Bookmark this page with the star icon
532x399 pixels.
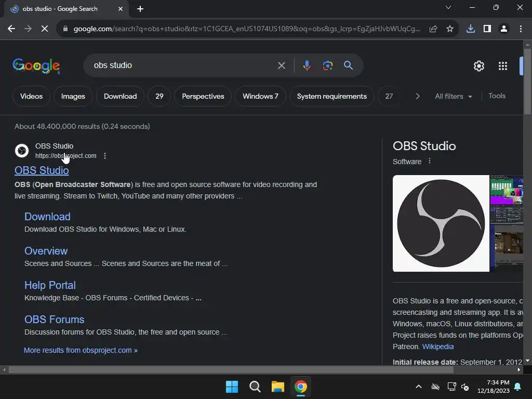pyautogui.click(x=450, y=29)
